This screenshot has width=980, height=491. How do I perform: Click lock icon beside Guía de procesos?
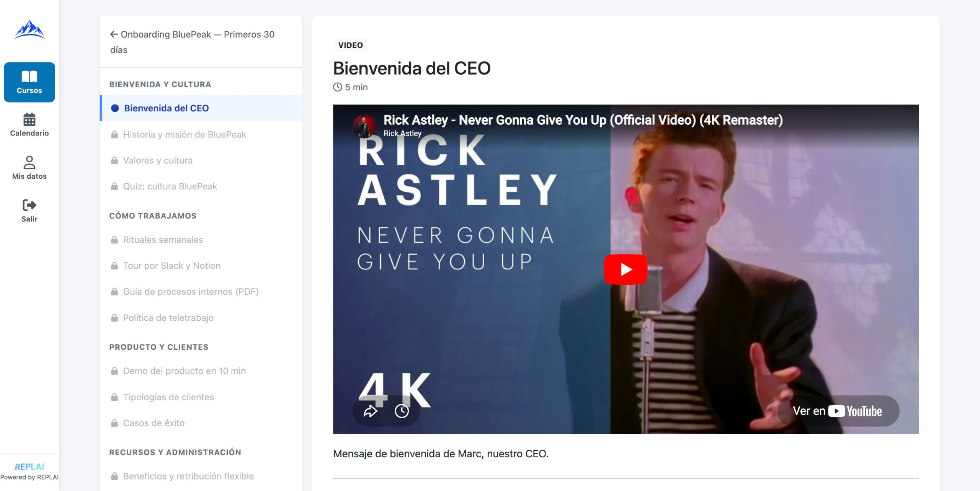pyautogui.click(x=114, y=292)
